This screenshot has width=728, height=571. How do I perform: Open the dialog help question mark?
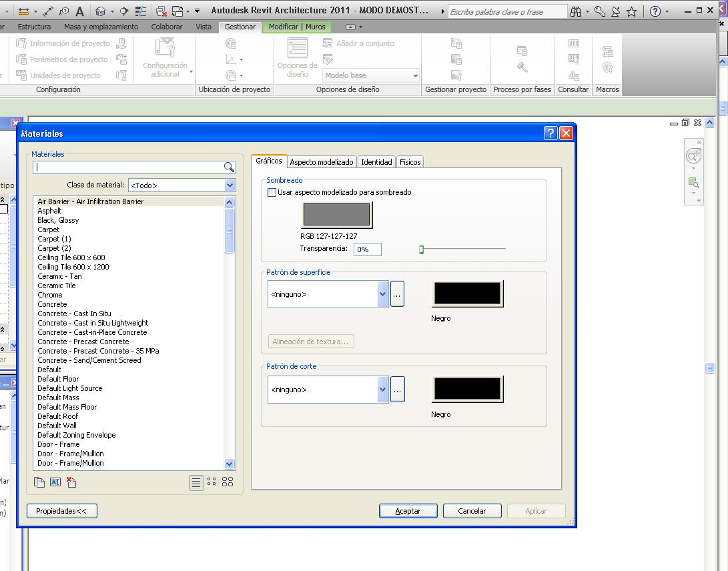coord(551,133)
